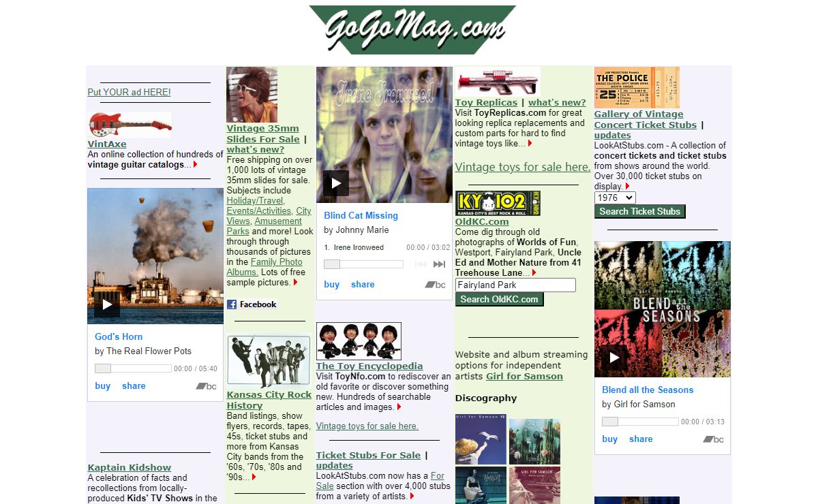Click red arrow after Treehouse Lane text
818x504 pixels.
pyautogui.click(x=534, y=272)
